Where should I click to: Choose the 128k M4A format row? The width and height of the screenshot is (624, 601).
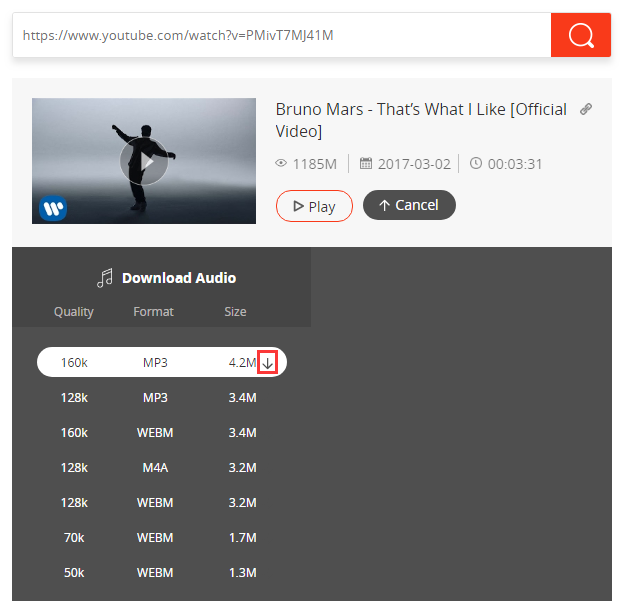(162, 467)
